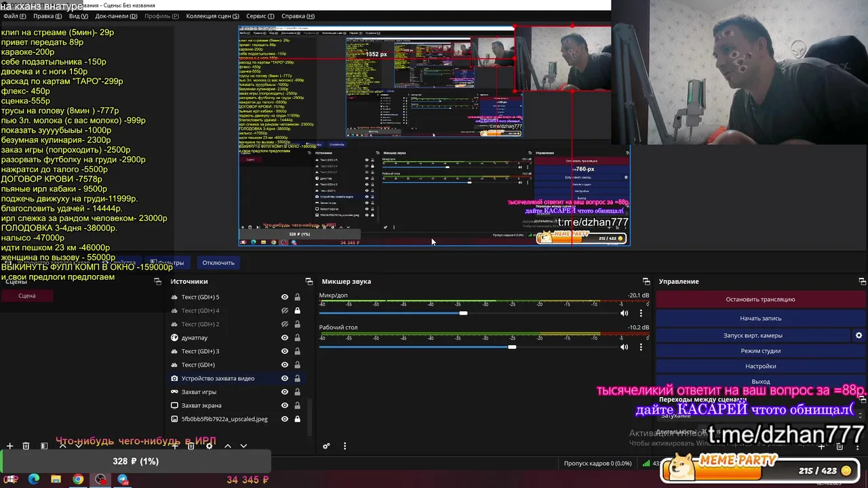Viewport: 868px width, 488px height.
Task: Move selected source down
Action: pos(243,446)
